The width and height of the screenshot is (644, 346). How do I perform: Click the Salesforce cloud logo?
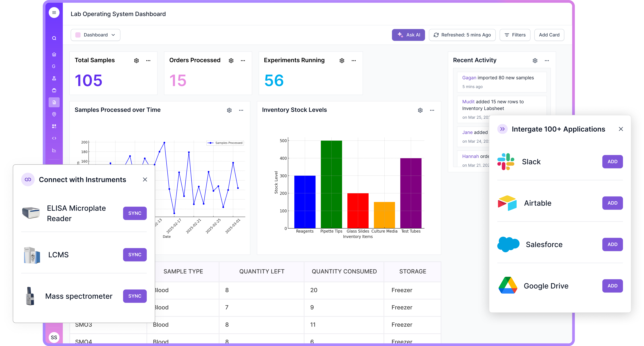[508, 244]
